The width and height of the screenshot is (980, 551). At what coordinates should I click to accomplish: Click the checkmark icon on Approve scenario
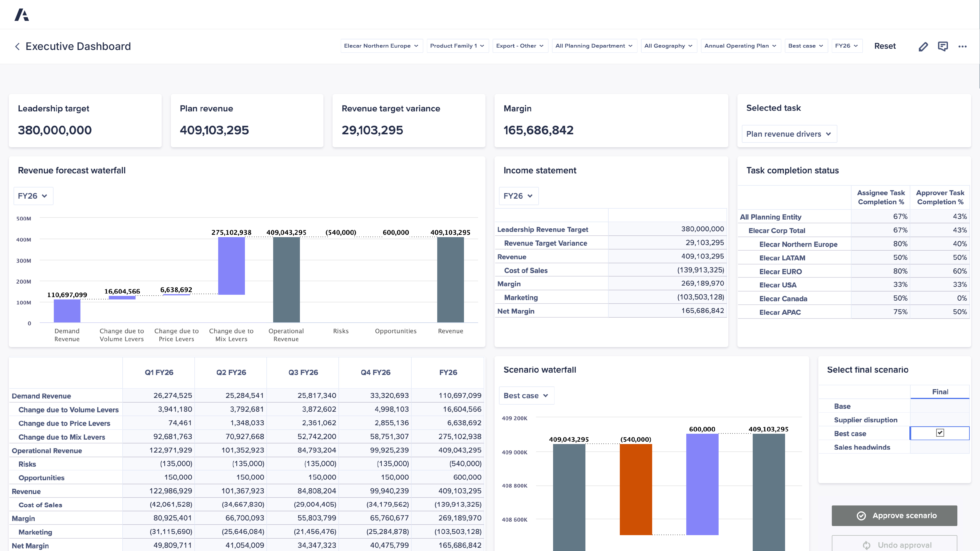coord(861,516)
